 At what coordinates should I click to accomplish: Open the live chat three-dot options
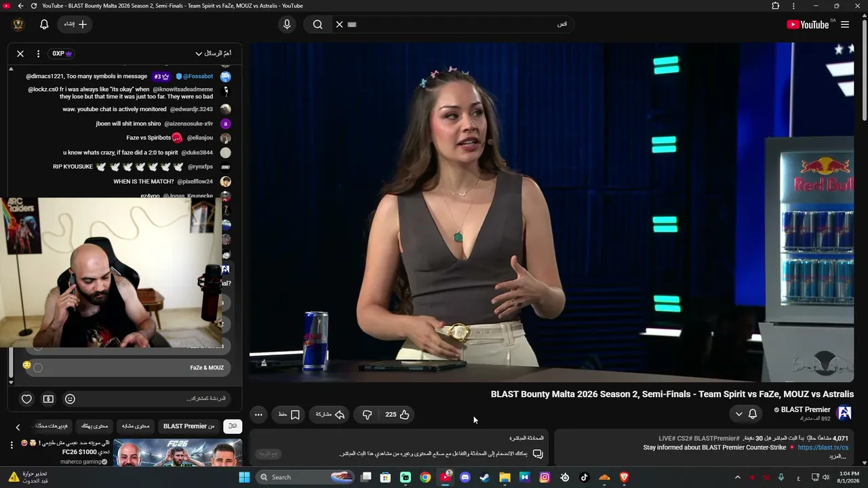pos(38,54)
